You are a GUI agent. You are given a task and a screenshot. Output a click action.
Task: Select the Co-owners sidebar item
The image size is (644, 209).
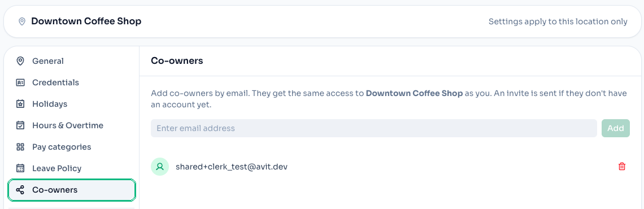pyautogui.click(x=72, y=190)
